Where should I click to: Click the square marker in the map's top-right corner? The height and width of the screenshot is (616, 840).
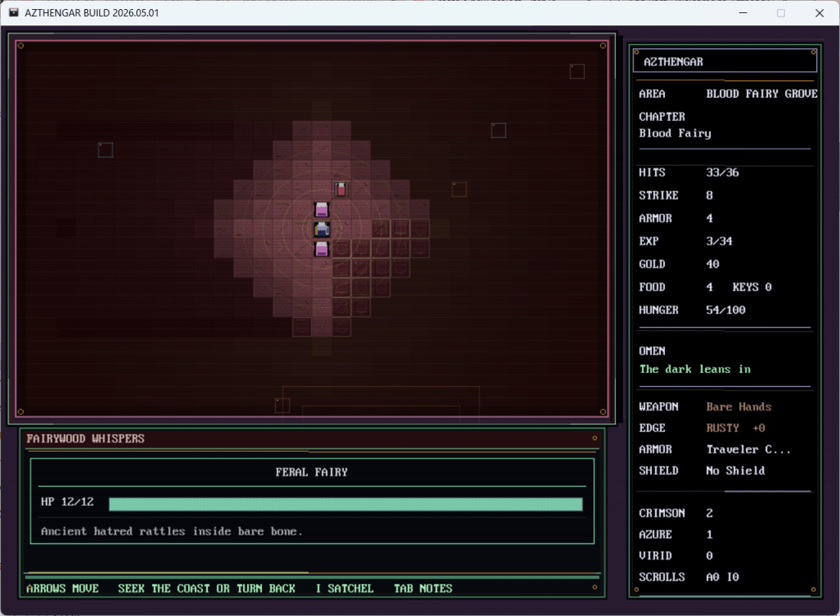click(x=577, y=71)
